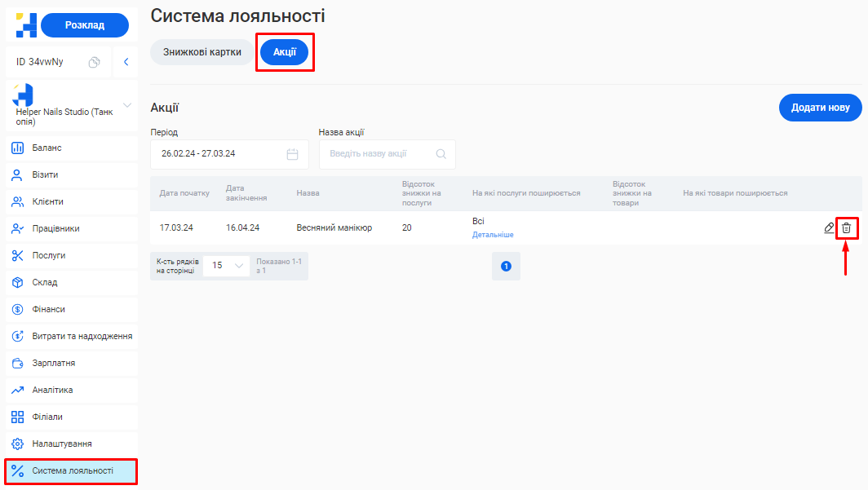Focus the Назва акції search field
The image size is (868, 490).
[379, 154]
